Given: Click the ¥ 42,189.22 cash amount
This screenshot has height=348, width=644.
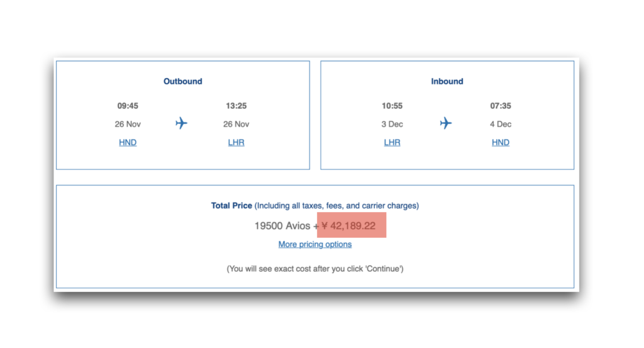Looking at the screenshot, I should click(348, 225).
